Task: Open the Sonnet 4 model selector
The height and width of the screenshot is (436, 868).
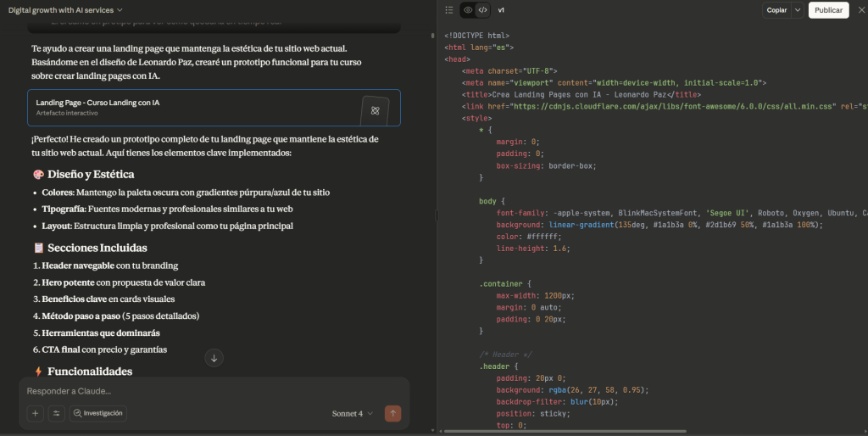Action: click(352, 413)
